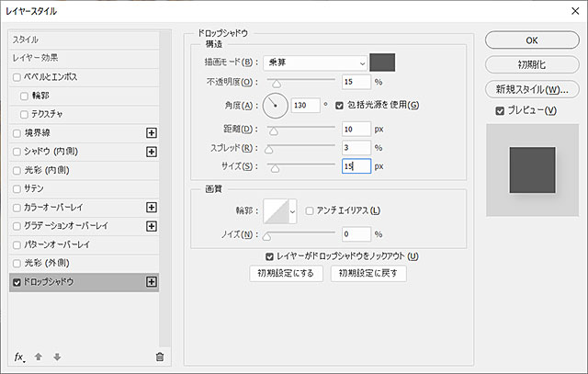
Task: Click the 距離 value field showing 10
Action: click(x=356, y=129)
